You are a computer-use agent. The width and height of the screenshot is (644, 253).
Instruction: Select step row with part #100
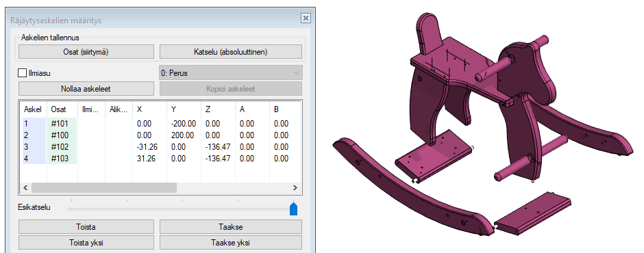tap(160, 135)
